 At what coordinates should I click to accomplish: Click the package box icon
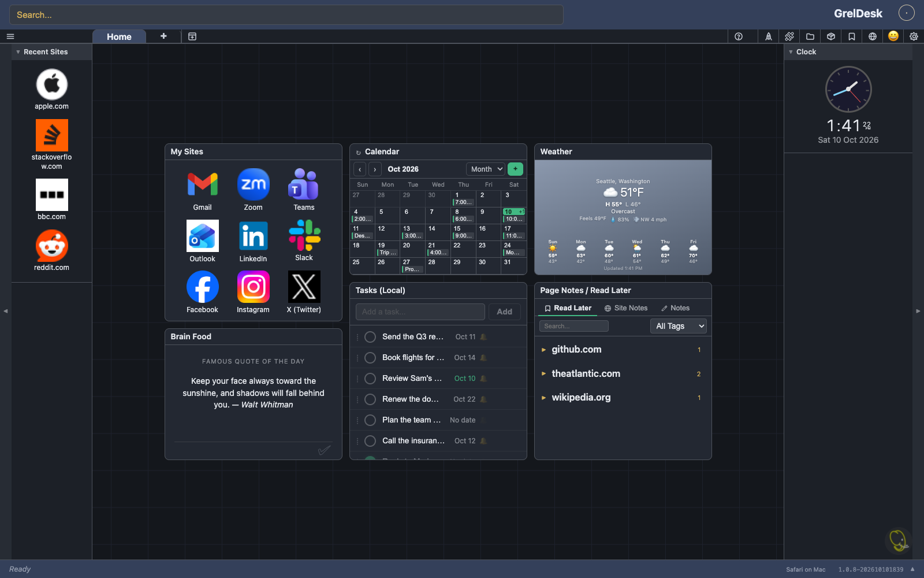point(831,36)
